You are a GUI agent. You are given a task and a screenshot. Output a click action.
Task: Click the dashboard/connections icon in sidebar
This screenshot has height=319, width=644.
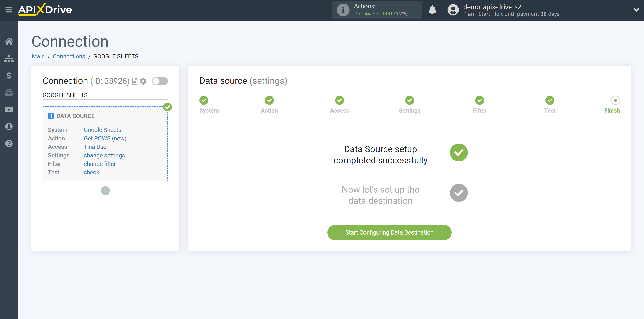9,58
